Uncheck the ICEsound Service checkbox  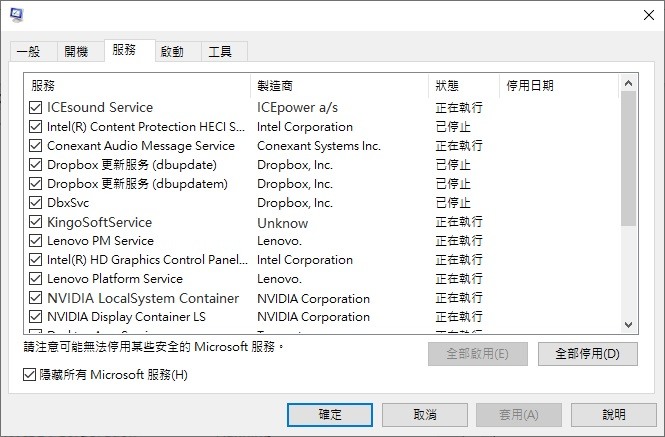[37, 108]
